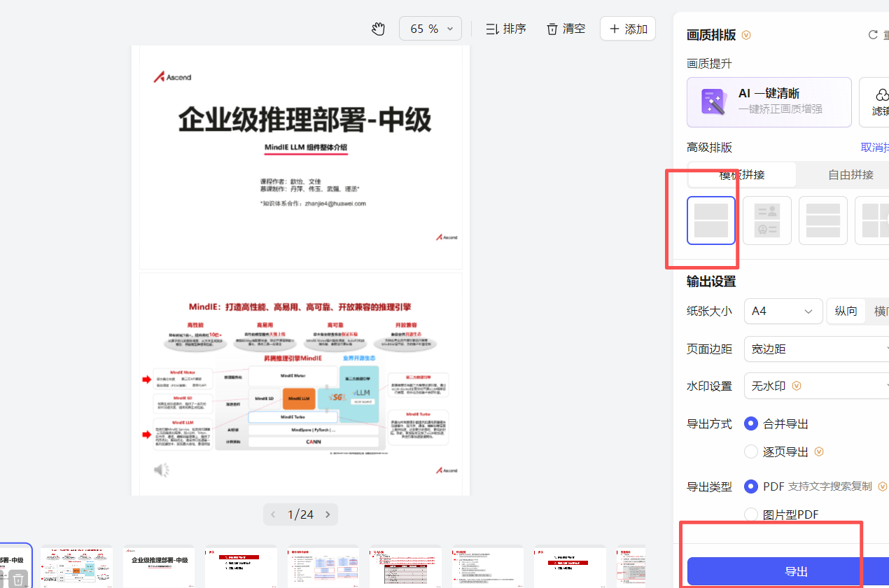Image resolution: width=889 pixels, height=588 pixels.
Task: Click premium badge next to 逐页导出
Action: pos(818,451)
